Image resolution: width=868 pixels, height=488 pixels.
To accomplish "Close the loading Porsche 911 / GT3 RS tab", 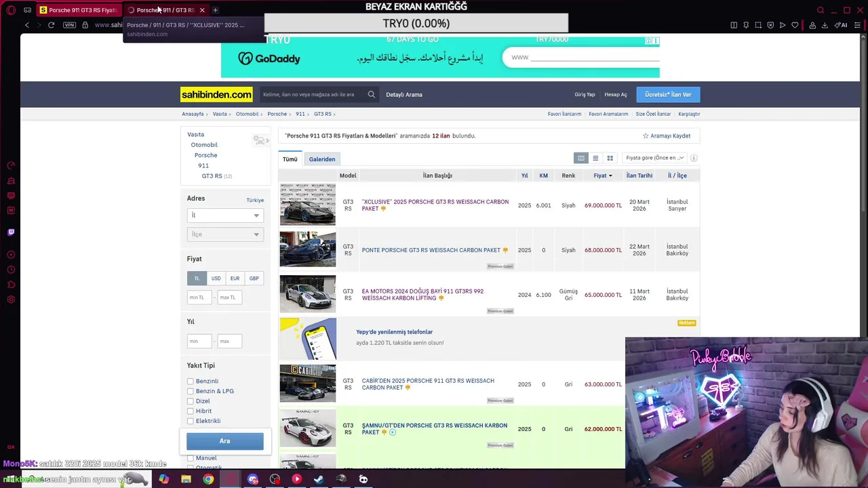I will click(x=202, y=10).
